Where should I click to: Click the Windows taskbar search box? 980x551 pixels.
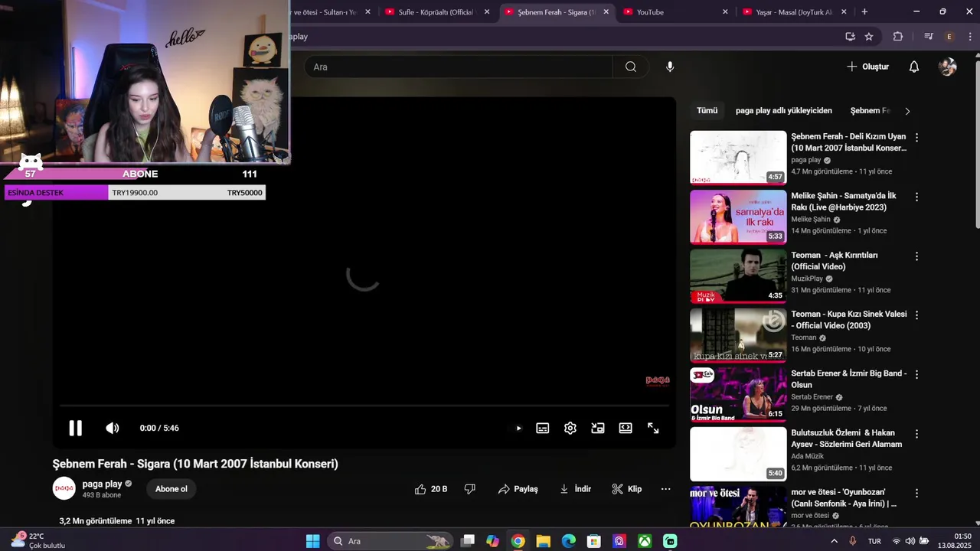390,541
